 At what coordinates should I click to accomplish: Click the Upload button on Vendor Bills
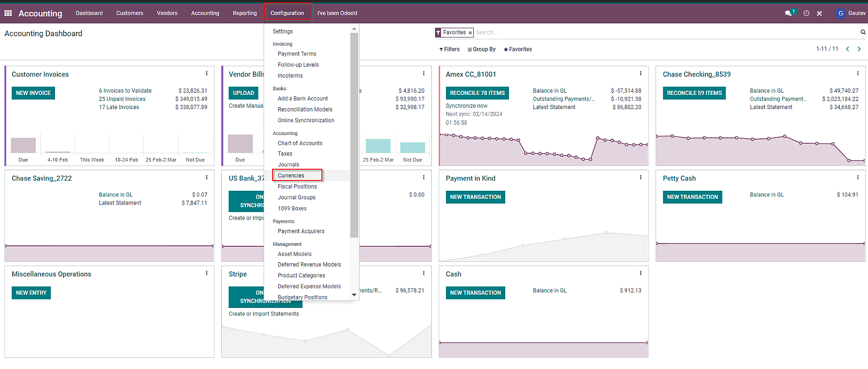click(243, 93)
